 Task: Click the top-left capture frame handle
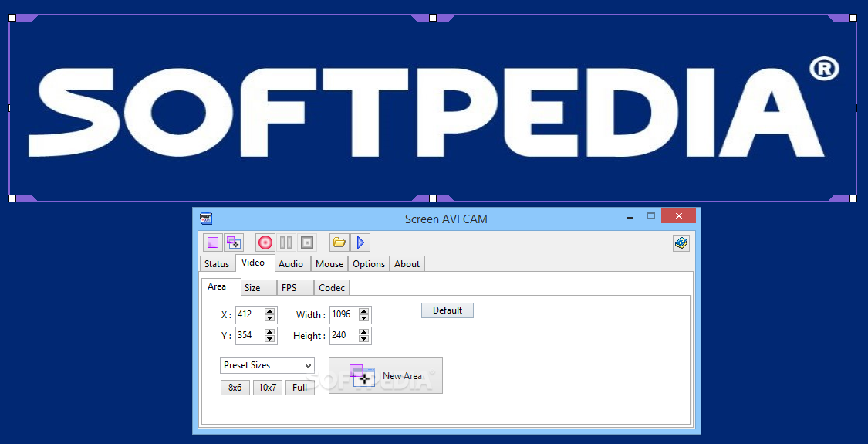(12, 18)
